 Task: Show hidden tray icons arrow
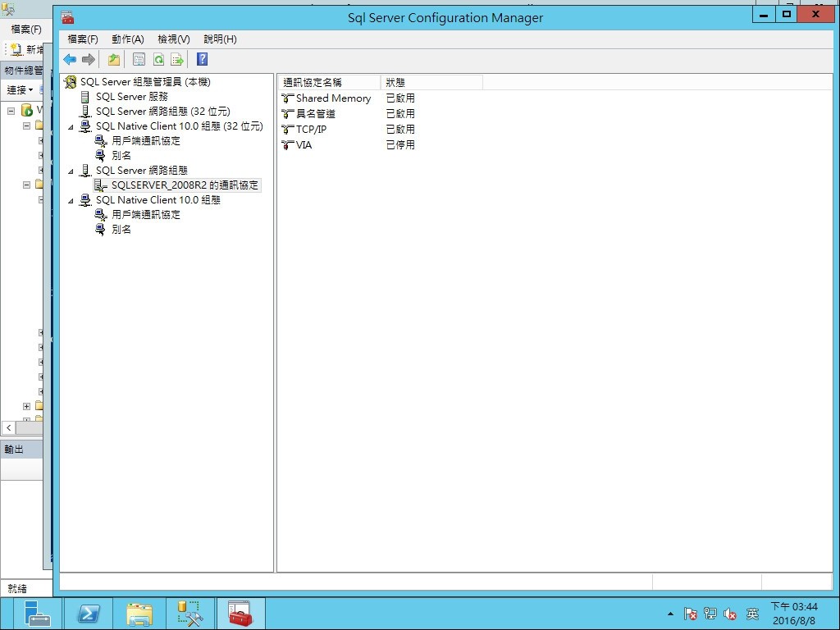pyautogui.click(x=670, y=614)
